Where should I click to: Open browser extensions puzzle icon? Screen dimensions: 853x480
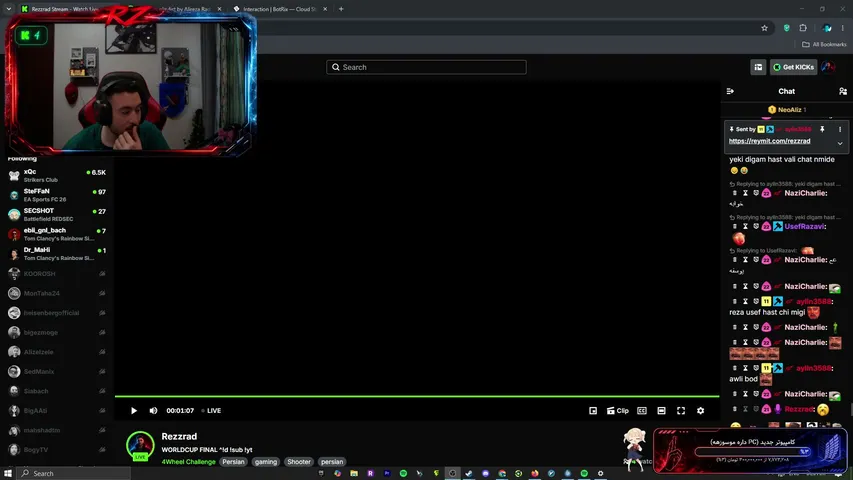coord(803,28)
